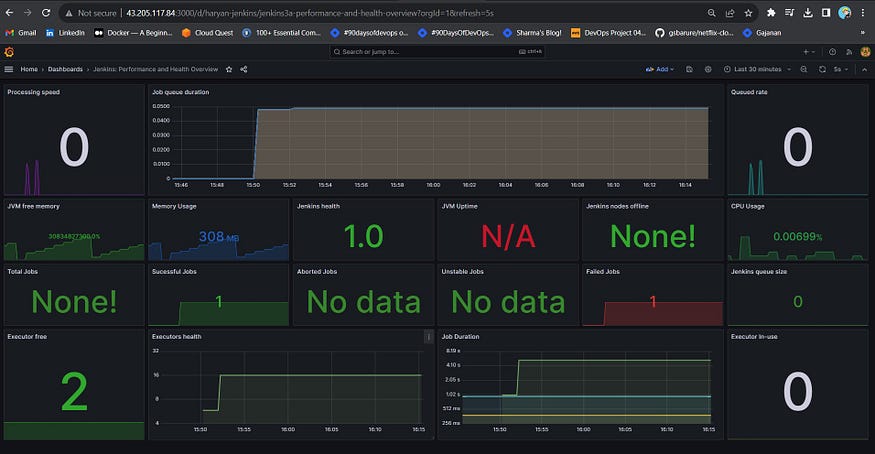
Task: Open the Gajanan bookmark
Action: [762, 33]
